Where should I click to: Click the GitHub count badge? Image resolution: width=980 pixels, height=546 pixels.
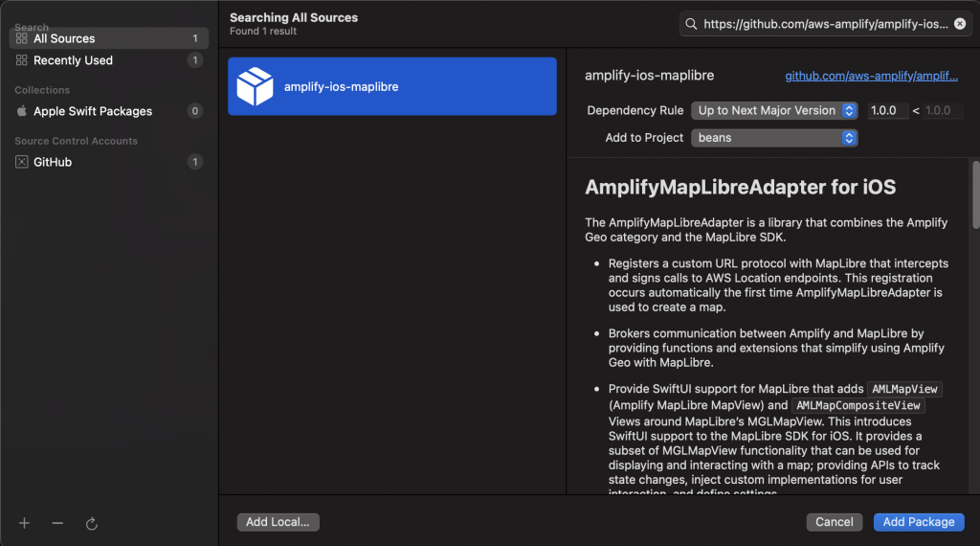click(x=195, y=162)
